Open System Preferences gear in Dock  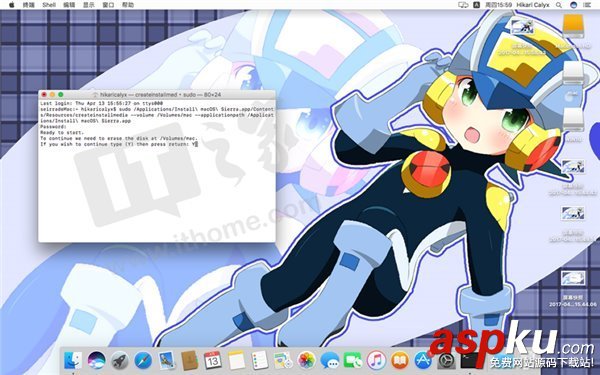446,360
